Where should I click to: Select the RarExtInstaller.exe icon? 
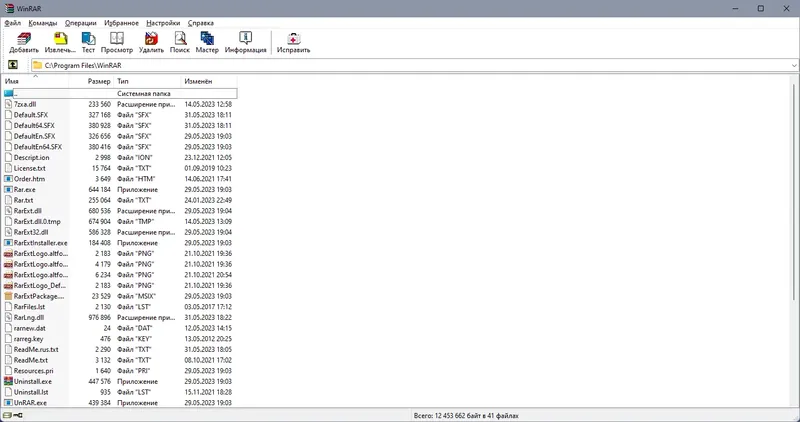coord(8,243)
